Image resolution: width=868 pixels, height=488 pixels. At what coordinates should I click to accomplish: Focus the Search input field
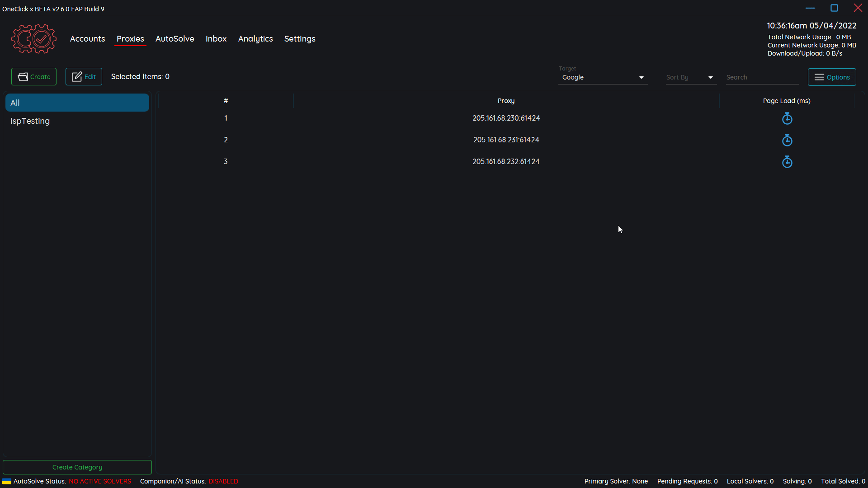coord(761,77)
